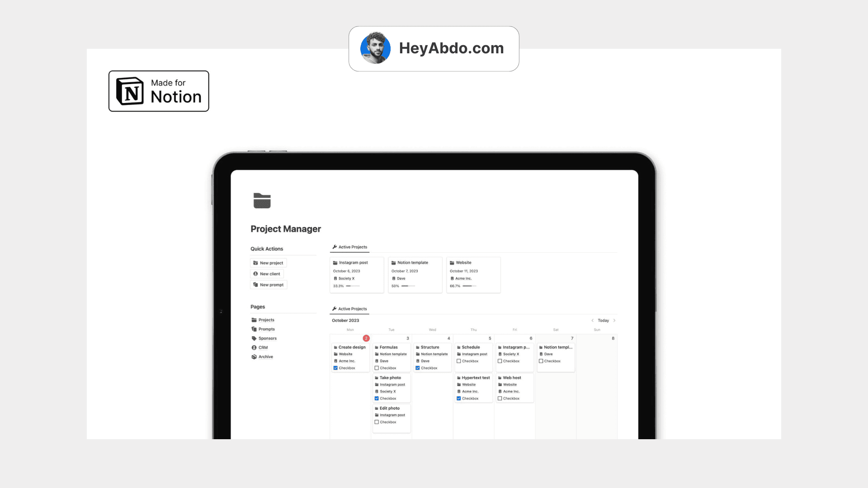The height and width of the screenshot is (488, 868).
Task: Expand the calendar forward with next arrow
Action: (x=615, y=320)
